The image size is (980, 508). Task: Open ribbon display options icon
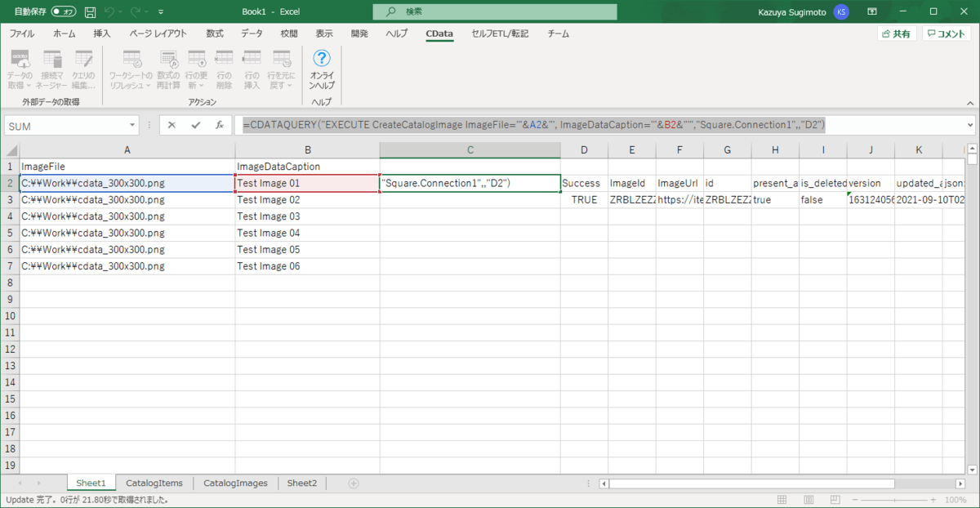(872, 12)
